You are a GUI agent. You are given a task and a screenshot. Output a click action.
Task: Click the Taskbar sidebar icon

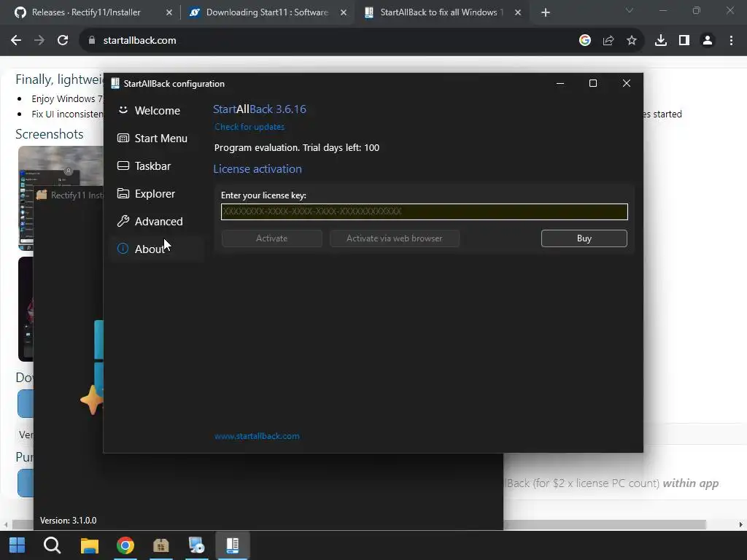[123, 166]
